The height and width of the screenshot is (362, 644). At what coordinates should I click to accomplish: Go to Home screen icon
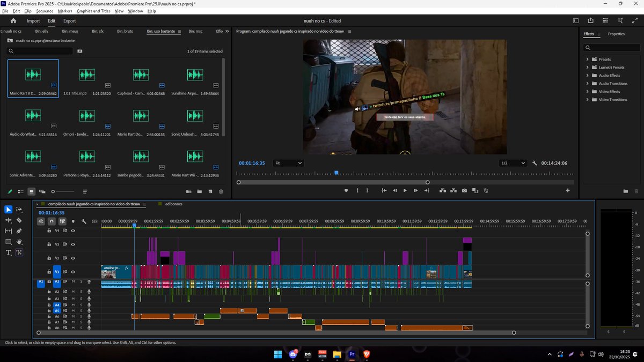point(13,21)
